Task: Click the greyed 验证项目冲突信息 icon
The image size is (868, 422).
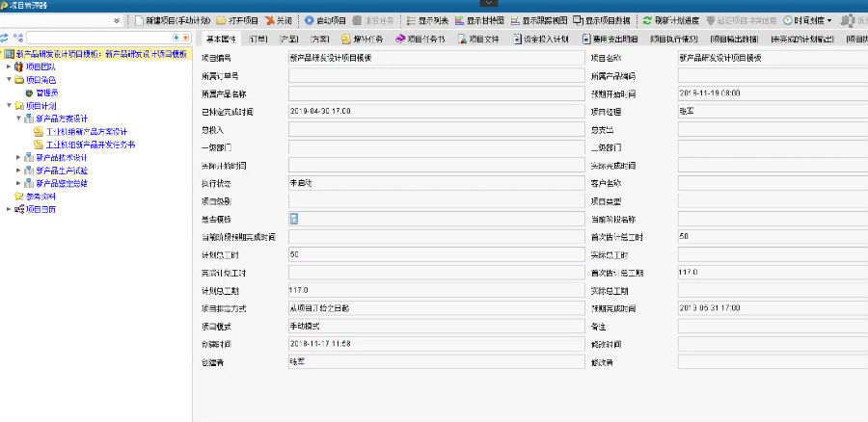Action: (x=710, y=20)
